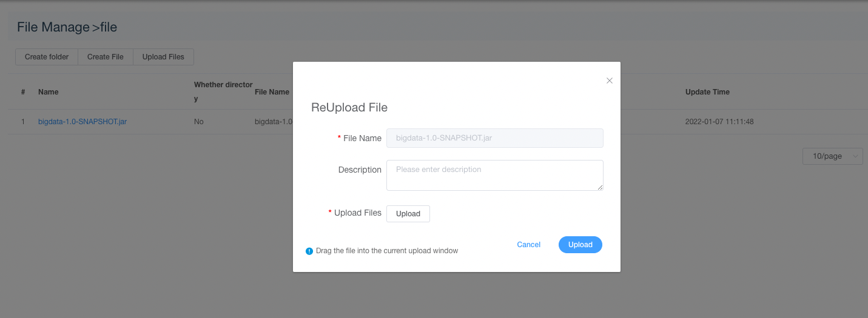Select the 2022-01-07 11:11:48 update time cell
Image resolution: width=868 pixels, height=318 pixels.
tap(719, 122)
